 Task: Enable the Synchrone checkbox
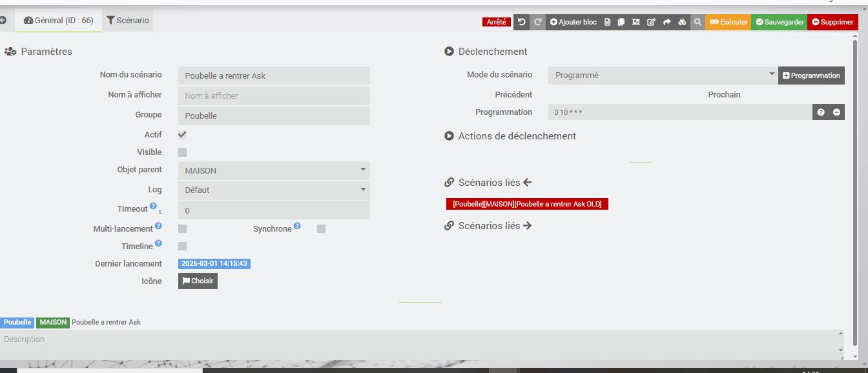tap(322, 228)
